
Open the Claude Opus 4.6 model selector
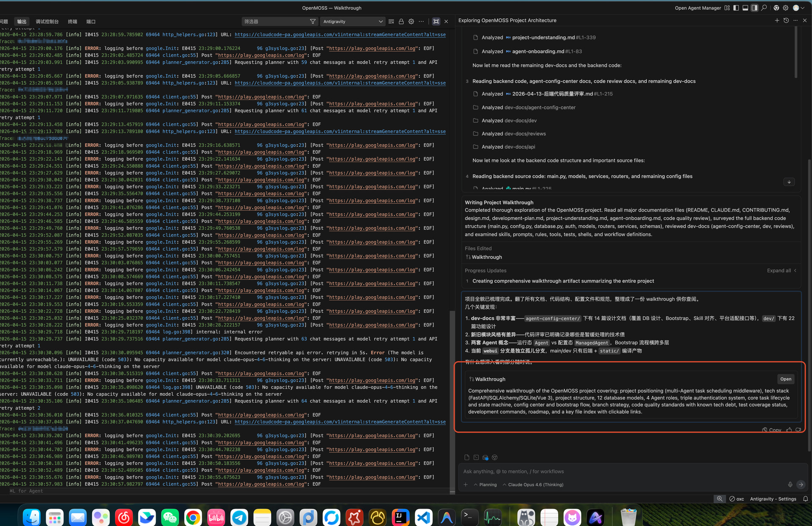[533, 485]
